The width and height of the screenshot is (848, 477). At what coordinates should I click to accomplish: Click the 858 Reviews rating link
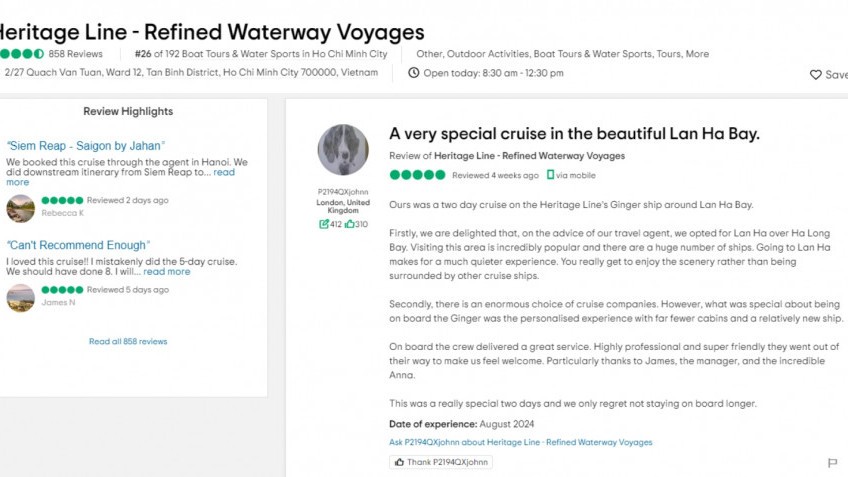tap(75, 54)
